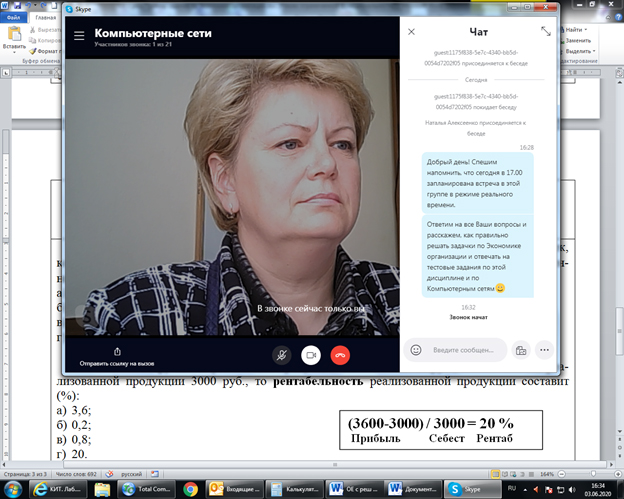
Task: Unmute the microphone in Skype call
Action: tap(282, 354)
